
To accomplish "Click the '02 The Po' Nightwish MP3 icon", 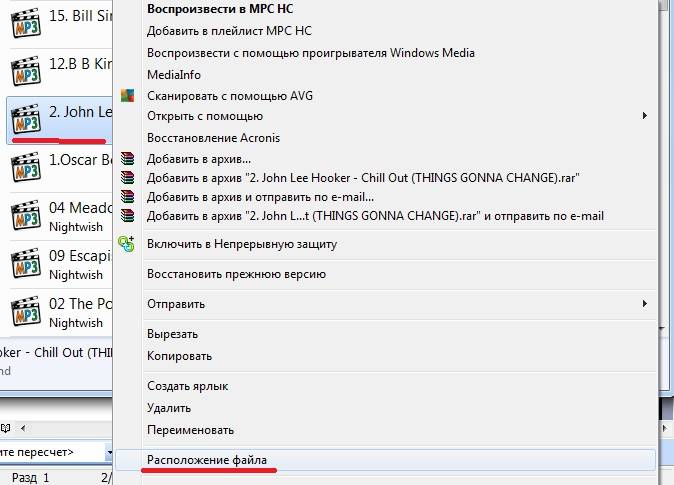I will coord(25,312).
